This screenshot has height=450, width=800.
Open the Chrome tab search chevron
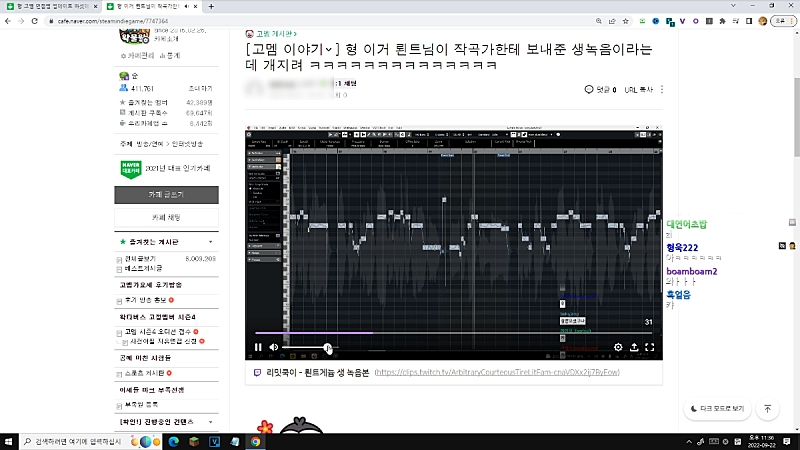733,6
